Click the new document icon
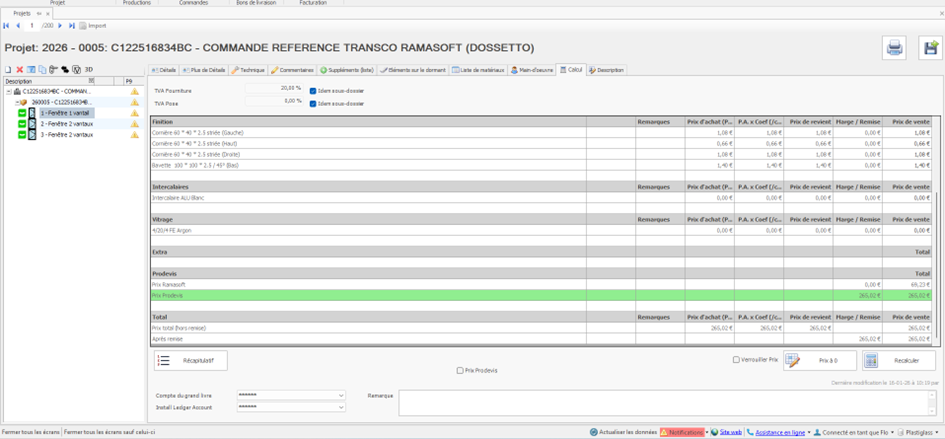Image resolution: width=945 pixels, height=439 pixels. click(8, 70)
